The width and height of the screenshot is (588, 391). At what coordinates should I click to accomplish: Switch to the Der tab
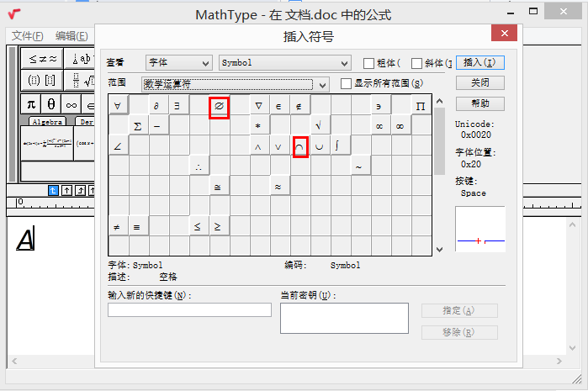(86, 121)
